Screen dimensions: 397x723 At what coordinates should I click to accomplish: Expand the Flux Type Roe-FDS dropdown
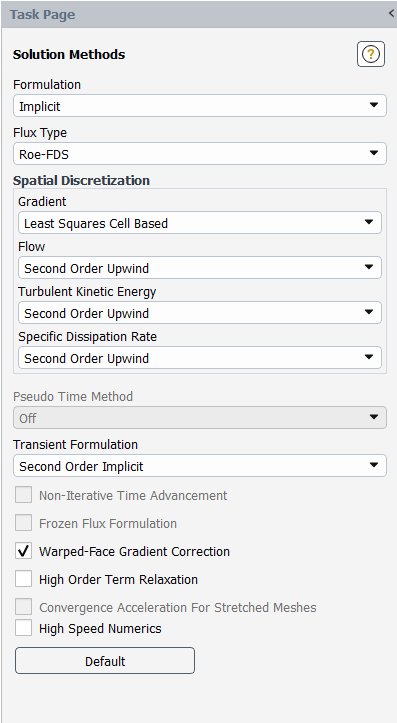tap(200, 154)
